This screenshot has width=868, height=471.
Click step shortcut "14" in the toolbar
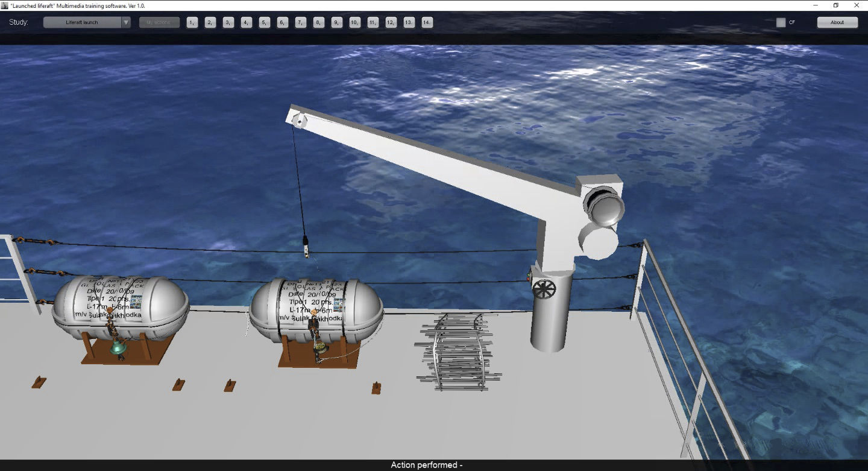426,22
